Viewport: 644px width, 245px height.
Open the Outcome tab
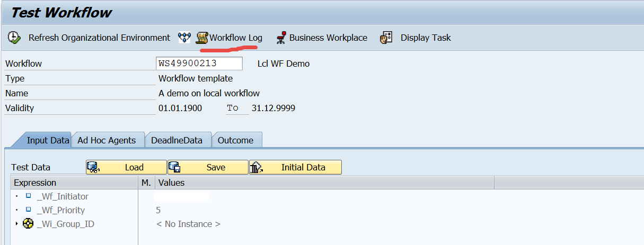point(235,140)
